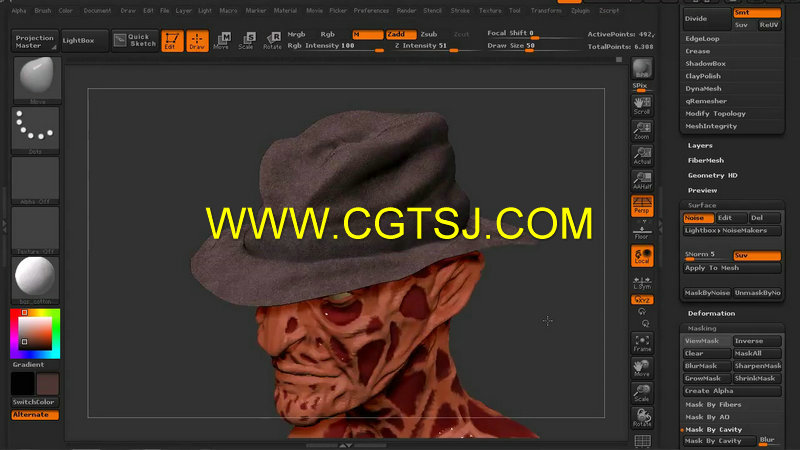Click the MaskByNoise button
Viewport: 800px width, 450px height.
[707, 293]
